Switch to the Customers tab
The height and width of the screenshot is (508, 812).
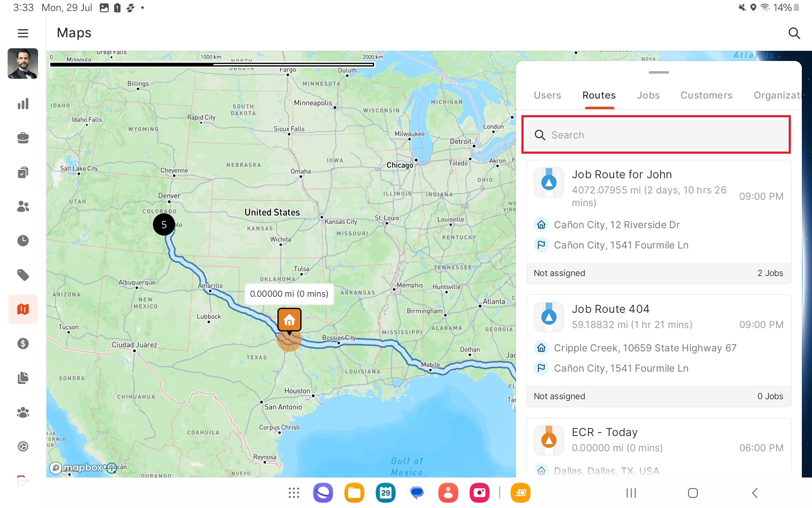point(706,95)
